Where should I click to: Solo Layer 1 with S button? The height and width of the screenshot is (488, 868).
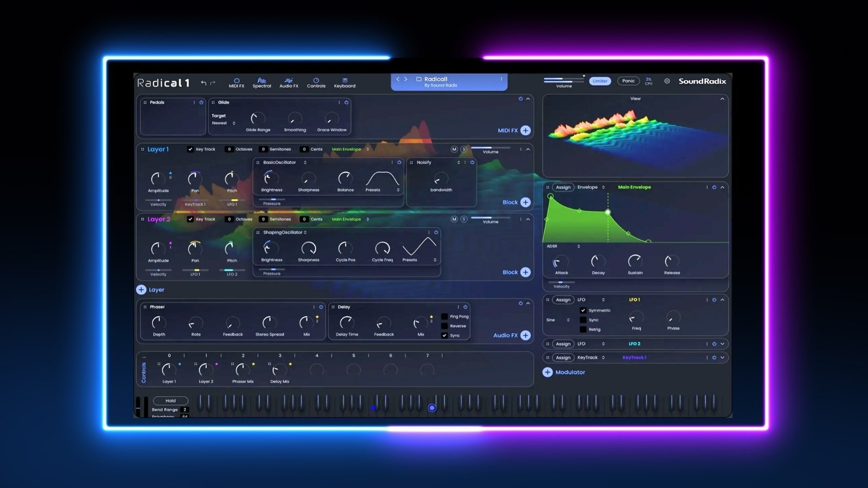click(463, 149)
